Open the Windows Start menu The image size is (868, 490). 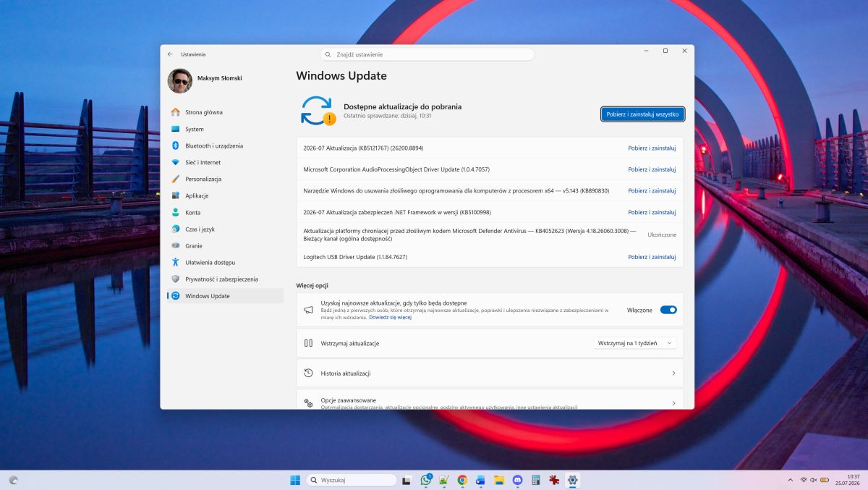[295, 480]
